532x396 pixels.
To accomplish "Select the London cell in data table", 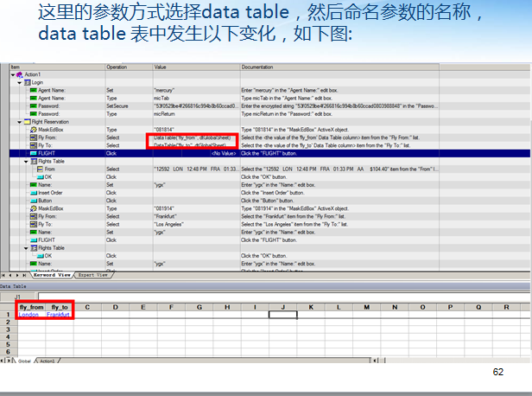I will click(32, 315).
